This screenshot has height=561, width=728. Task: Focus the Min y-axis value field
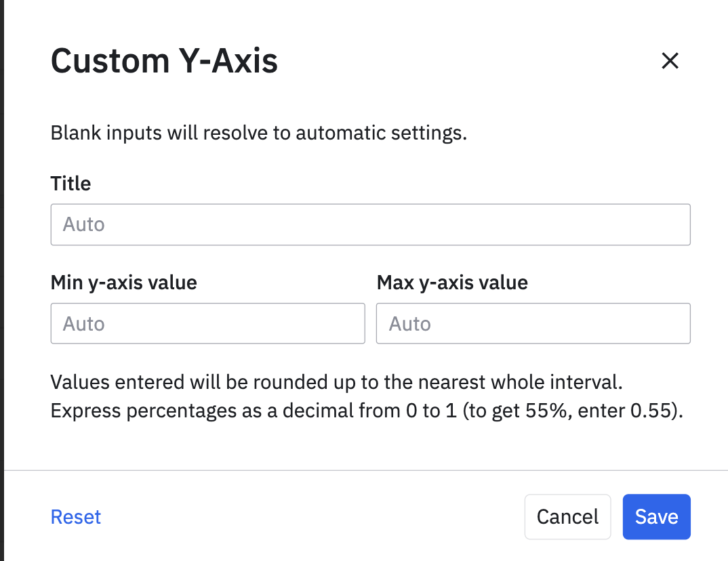click(207, 323)
